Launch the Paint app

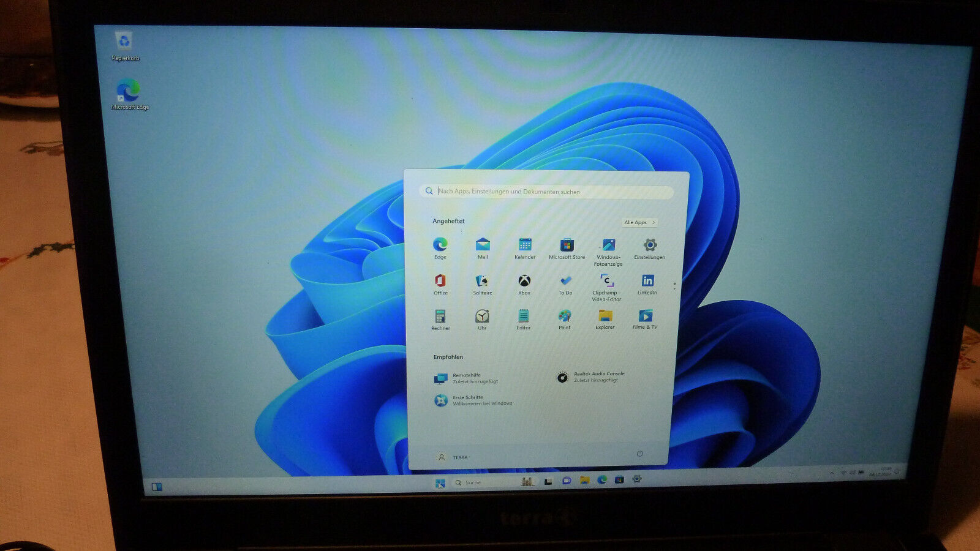(x=564, y=320)
